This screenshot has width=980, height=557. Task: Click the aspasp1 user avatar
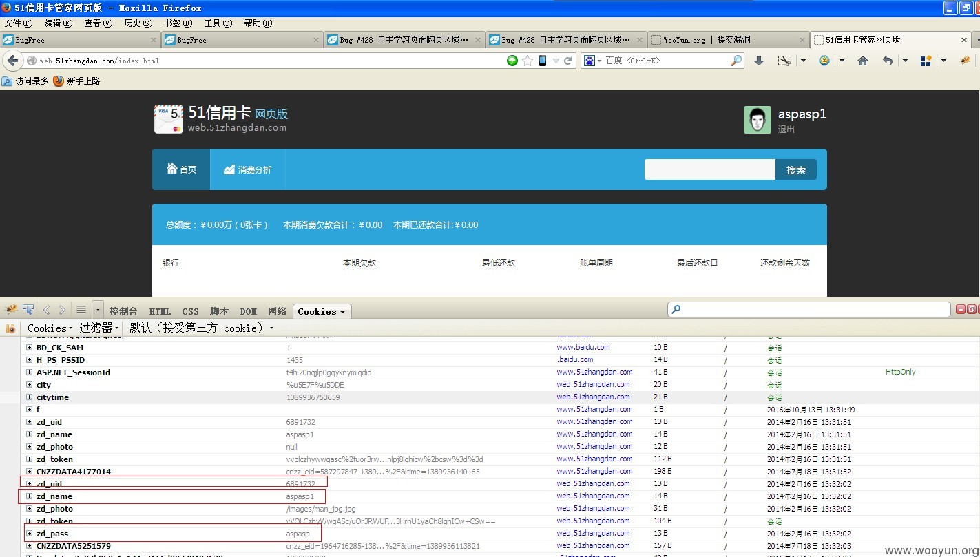(758, 120)
